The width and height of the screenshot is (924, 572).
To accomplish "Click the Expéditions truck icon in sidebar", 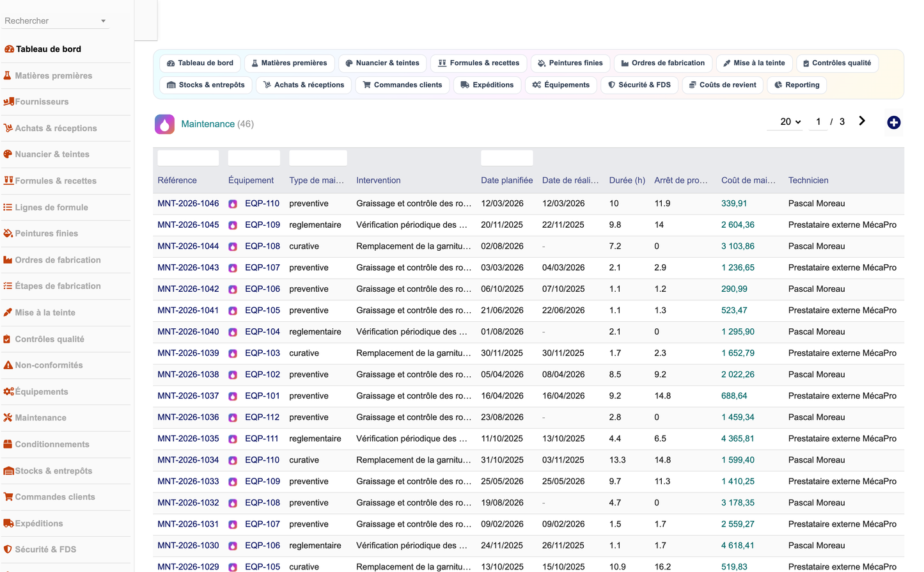I will (x=9, y=523).
